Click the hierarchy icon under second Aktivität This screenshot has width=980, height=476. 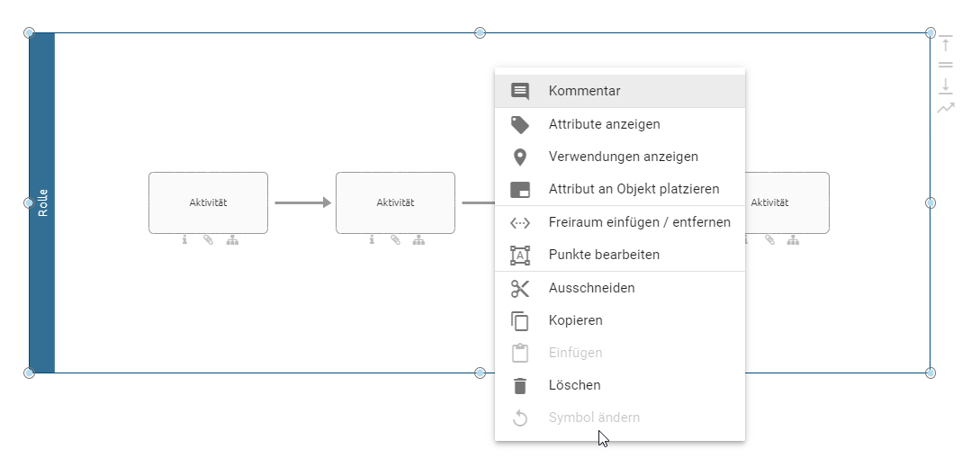coord(419,240)
